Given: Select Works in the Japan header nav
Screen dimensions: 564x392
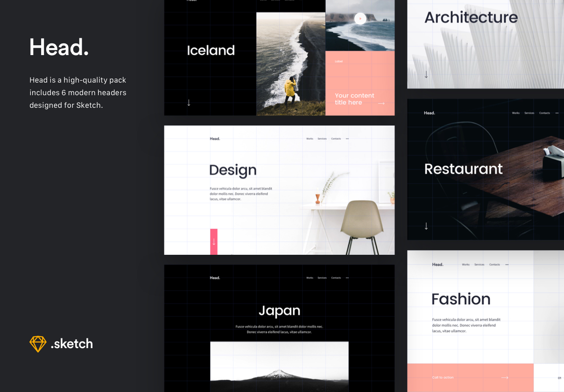Looking at the screenshot, I should [x=310, y=278].
